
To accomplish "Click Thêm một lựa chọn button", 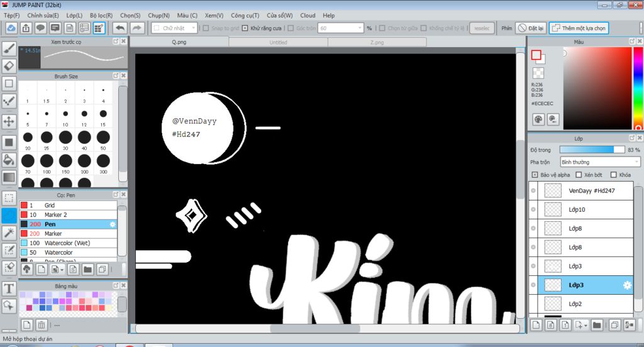I will coord(579,28).
